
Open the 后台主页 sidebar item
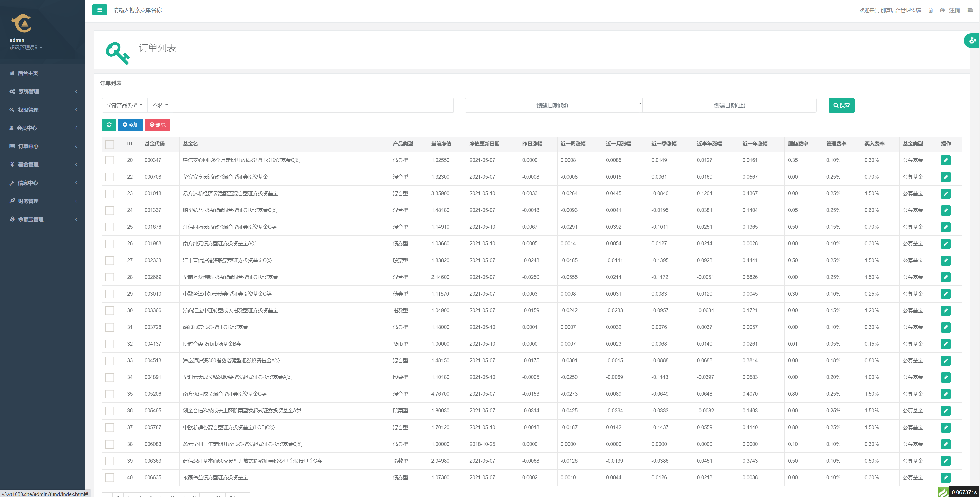click(28, 73)
